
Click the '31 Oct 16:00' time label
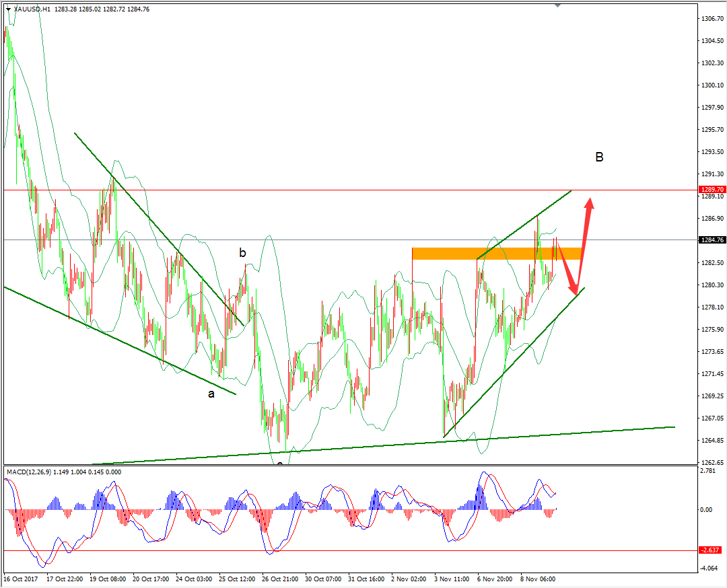point(367,579)
